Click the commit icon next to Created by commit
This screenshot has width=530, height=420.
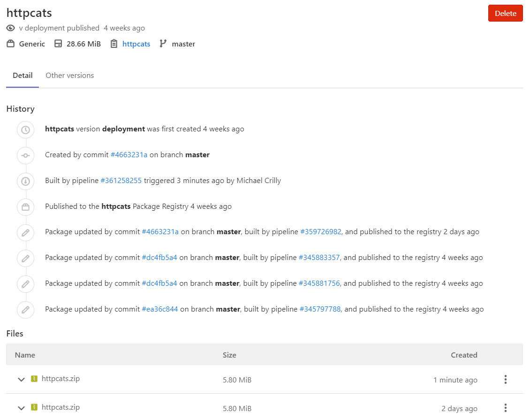tap(25, 155)
